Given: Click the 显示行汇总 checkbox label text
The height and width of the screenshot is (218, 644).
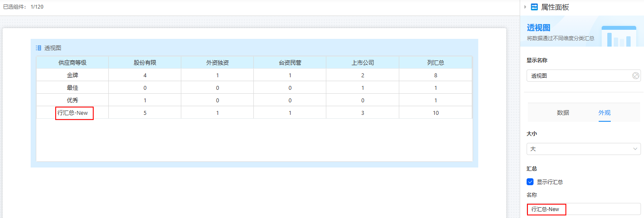Looking at the screenshot, I should point(550,182).
